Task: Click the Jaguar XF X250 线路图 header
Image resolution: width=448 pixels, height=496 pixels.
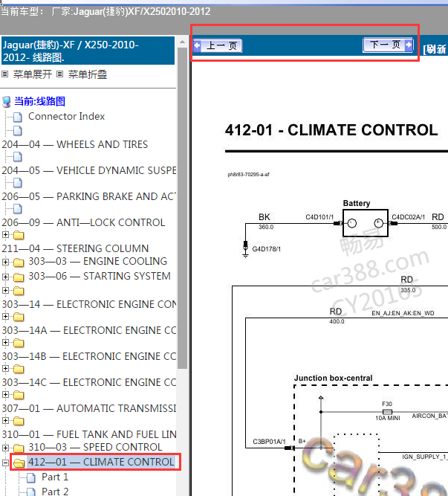Action: tap(88, 51)
